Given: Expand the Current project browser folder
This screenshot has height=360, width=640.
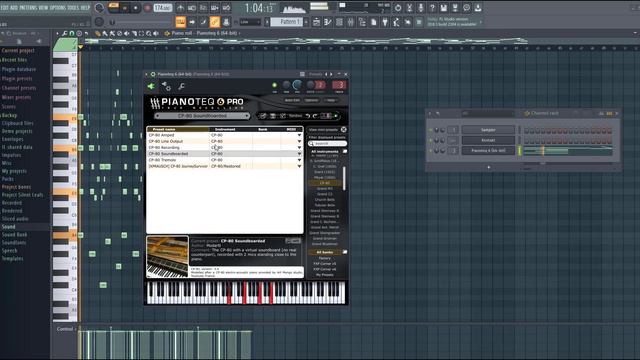Looking at the screenshot, I should coord(18,51).
